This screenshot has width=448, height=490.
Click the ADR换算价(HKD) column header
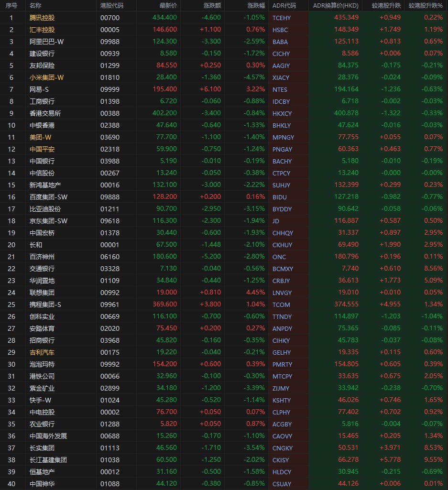(336, 6)
